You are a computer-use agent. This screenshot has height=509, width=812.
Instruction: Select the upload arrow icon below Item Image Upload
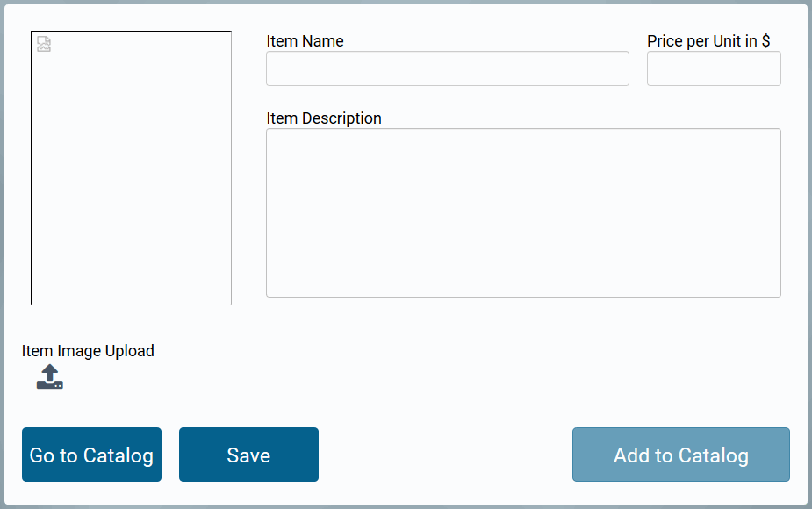(x=50, y=376)
